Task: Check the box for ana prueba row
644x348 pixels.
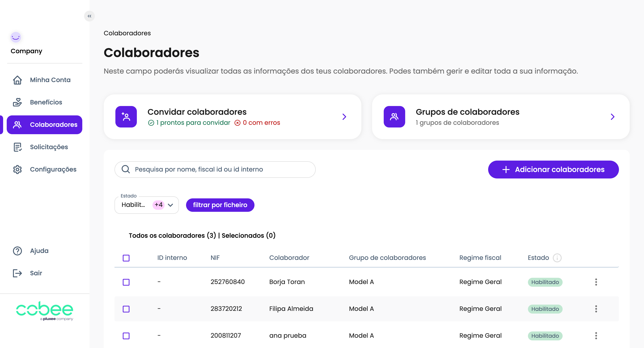Action: pyautogui.click(x=126, y=335)
